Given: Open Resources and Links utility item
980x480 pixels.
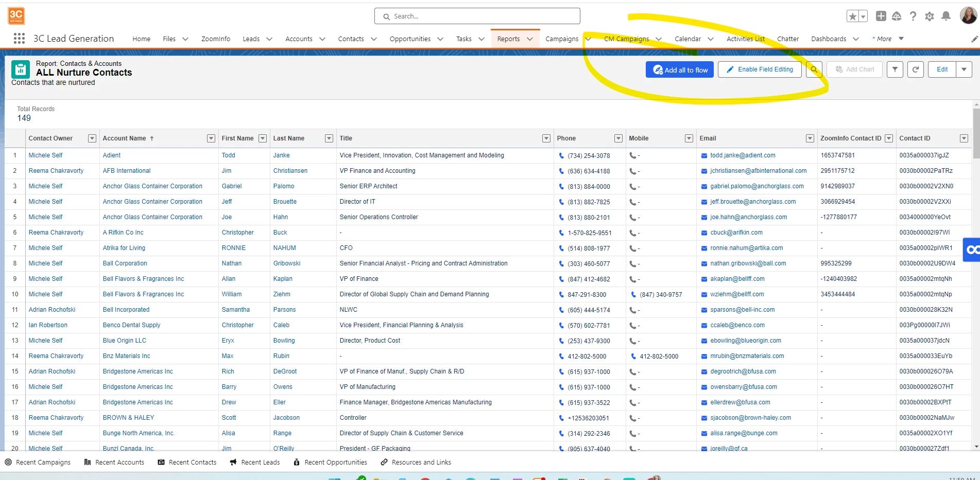Looking at the screenshot, I should (416, 463).
